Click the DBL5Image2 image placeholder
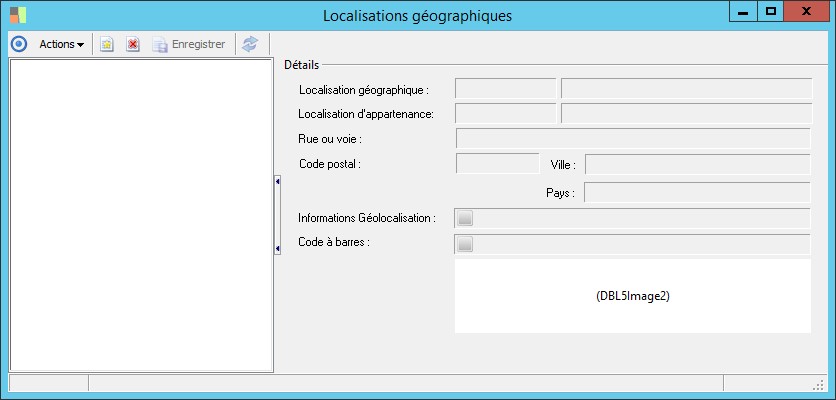836x400 pixels. 632,296
